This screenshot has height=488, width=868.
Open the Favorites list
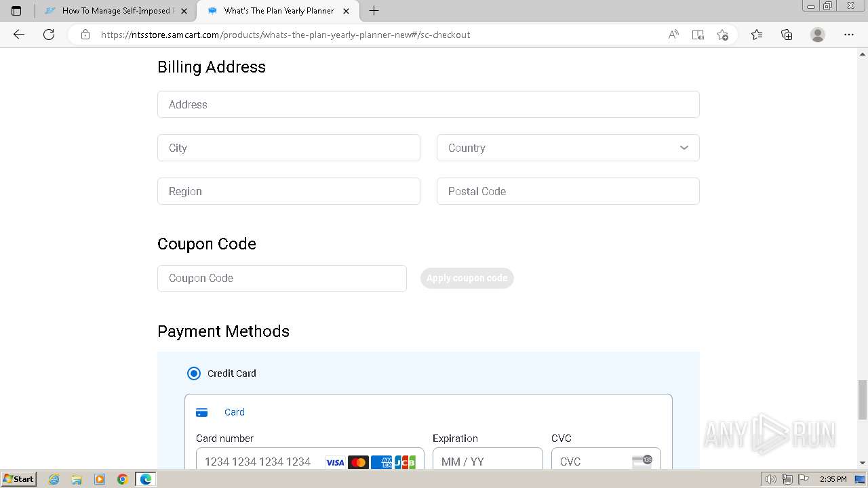click(757, 35)
